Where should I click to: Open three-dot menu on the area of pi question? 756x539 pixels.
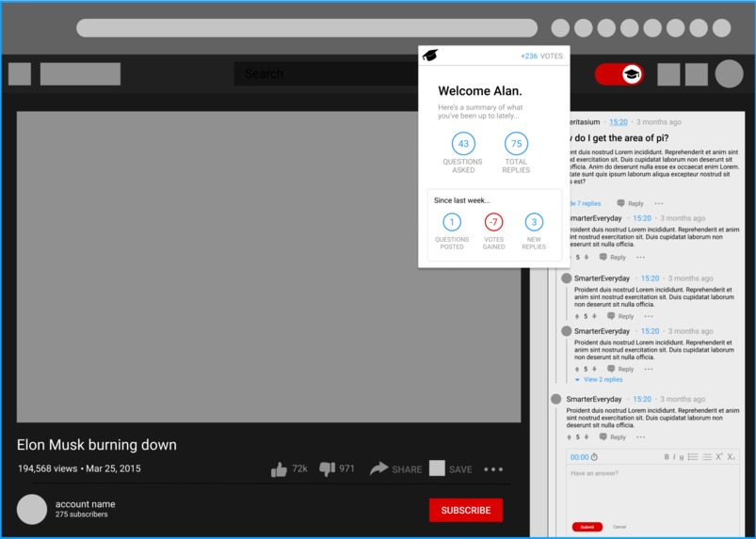tap(659, 203)
